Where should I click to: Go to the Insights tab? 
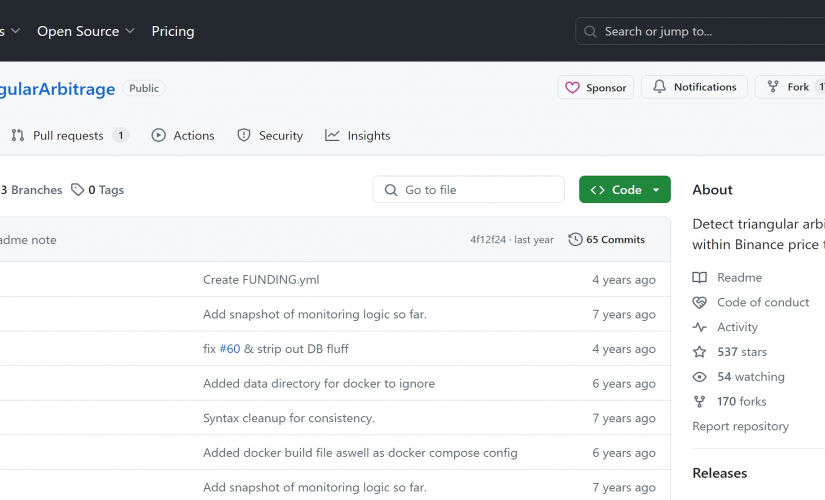(x=358, y=136)
